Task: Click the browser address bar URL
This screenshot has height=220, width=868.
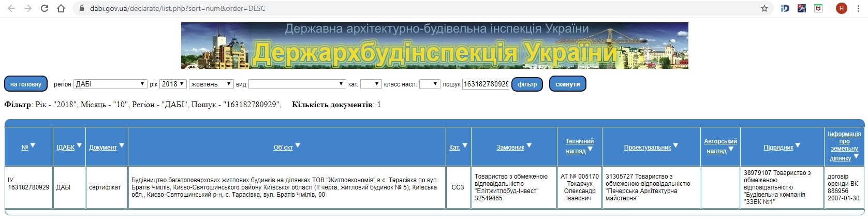Action: pyautogui.click(x=178, y=8)
